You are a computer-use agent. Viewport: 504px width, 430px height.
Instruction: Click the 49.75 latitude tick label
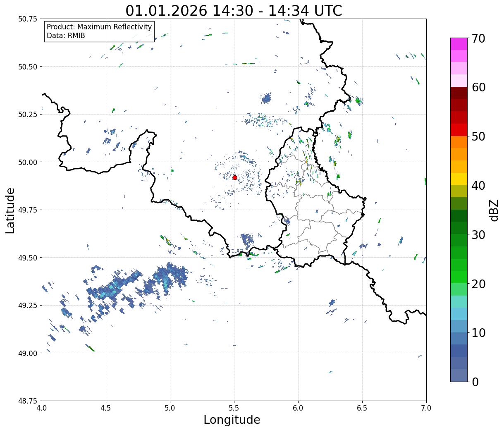tap(28, 210)
